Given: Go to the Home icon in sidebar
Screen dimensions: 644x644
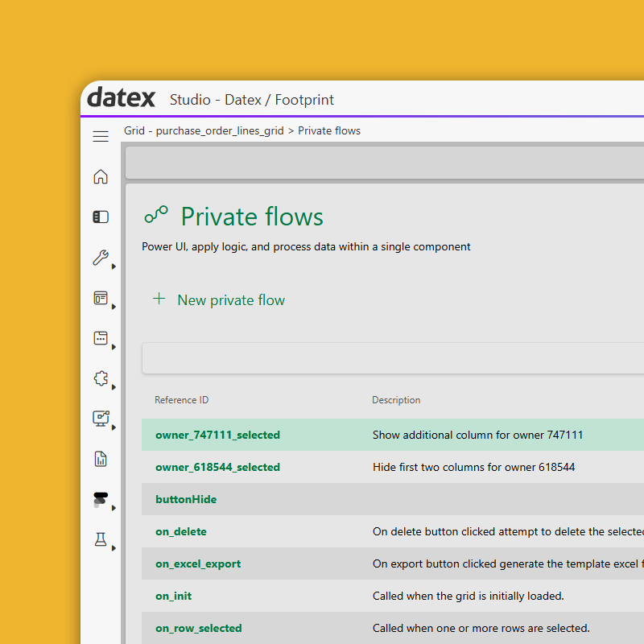Looking at the screenshot, I should pos(101,177).
